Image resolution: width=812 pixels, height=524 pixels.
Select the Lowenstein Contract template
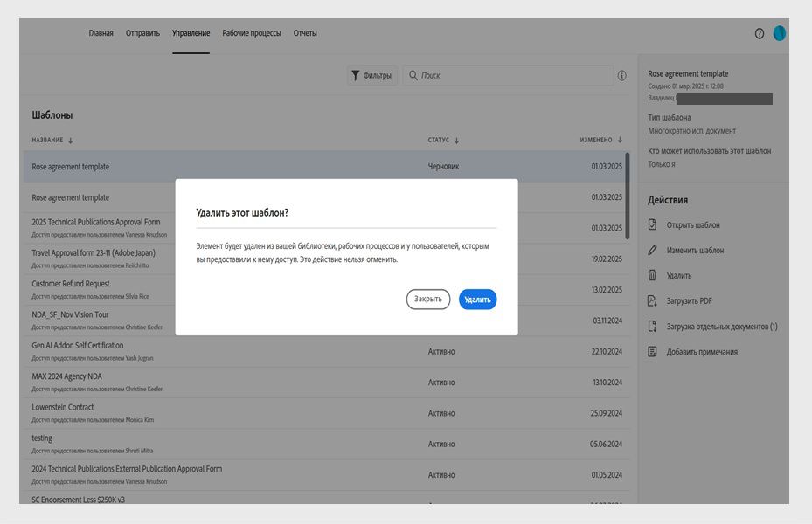tap(326, 413)
